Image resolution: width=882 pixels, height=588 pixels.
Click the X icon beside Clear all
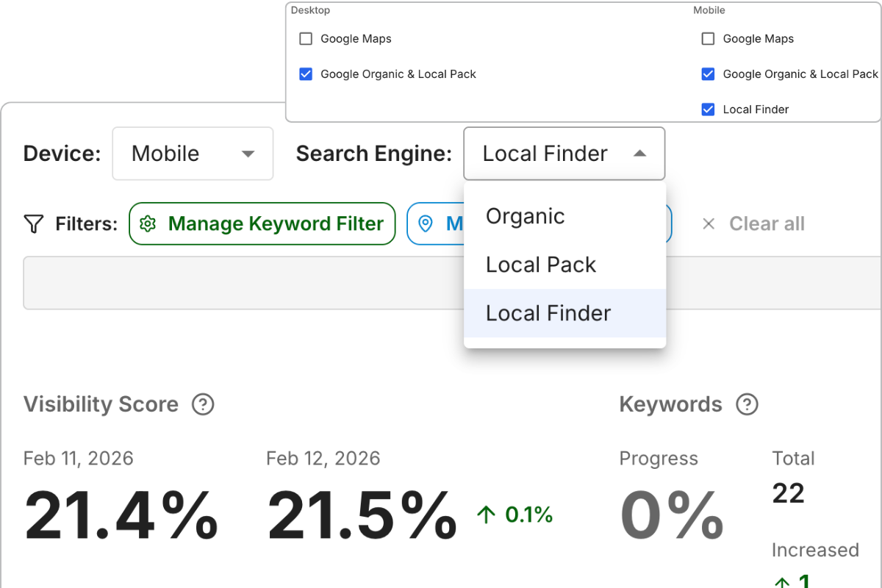point(709,224)
